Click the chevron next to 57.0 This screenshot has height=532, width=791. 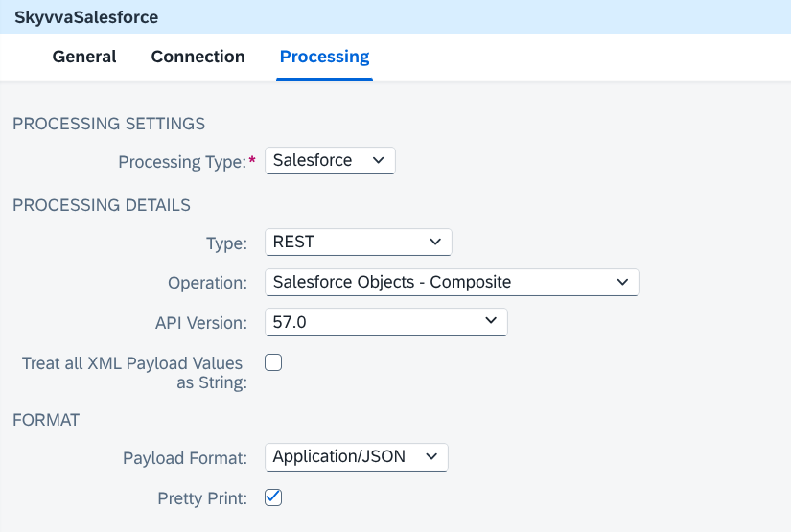[491, 321]
